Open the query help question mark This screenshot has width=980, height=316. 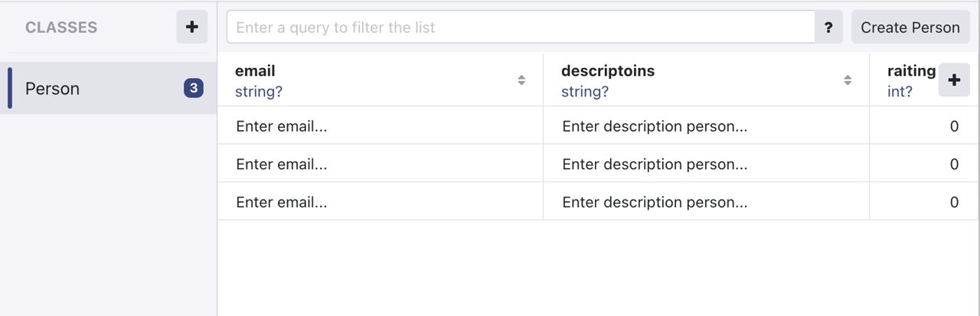828,28
